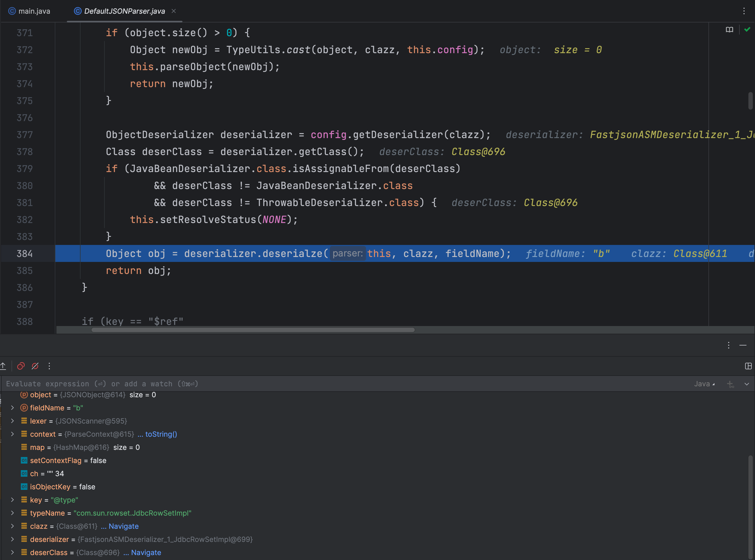Toggle Reader Mode book icon

(729, 30)
